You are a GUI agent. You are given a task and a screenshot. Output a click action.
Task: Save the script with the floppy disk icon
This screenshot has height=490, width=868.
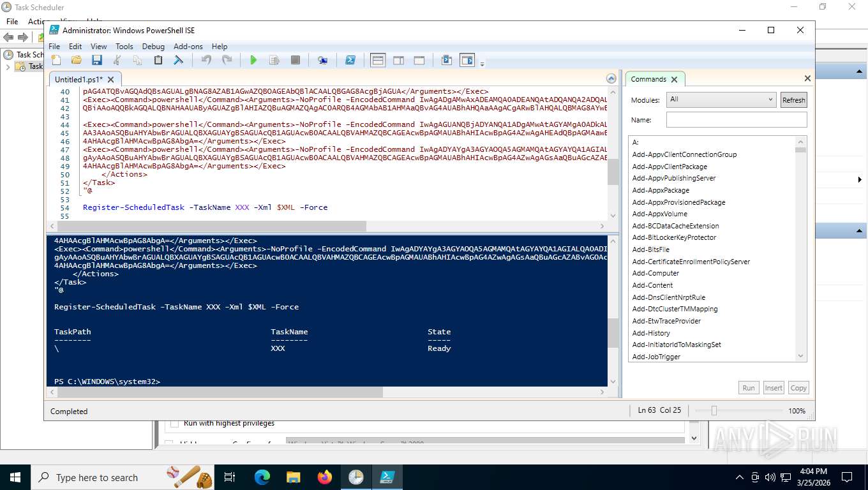pyautogui.click(x=97, y=60)
